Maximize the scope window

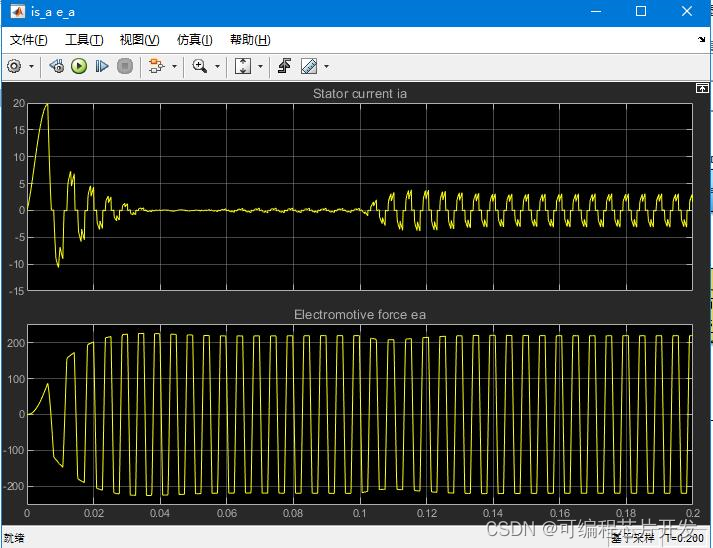[641, 11]
